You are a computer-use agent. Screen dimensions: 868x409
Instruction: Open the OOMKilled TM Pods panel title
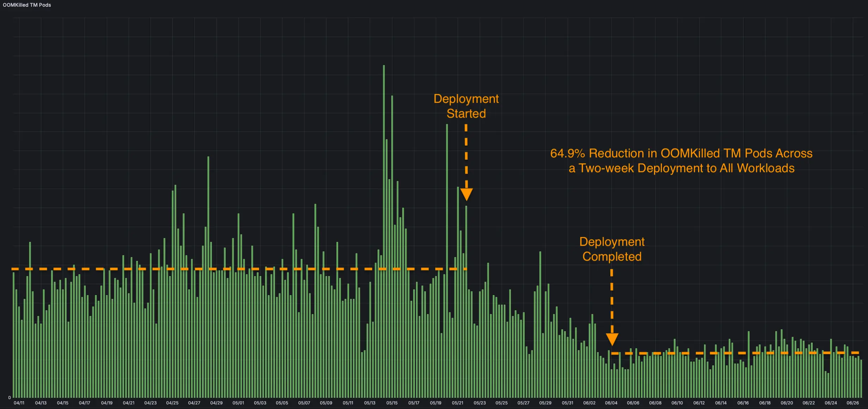pos(27,5)
